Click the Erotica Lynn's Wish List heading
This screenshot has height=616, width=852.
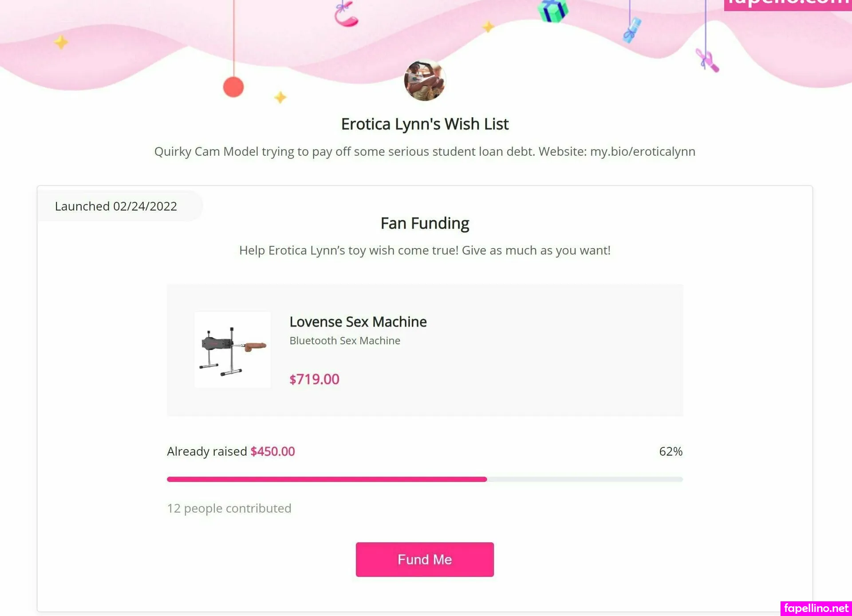425,124
